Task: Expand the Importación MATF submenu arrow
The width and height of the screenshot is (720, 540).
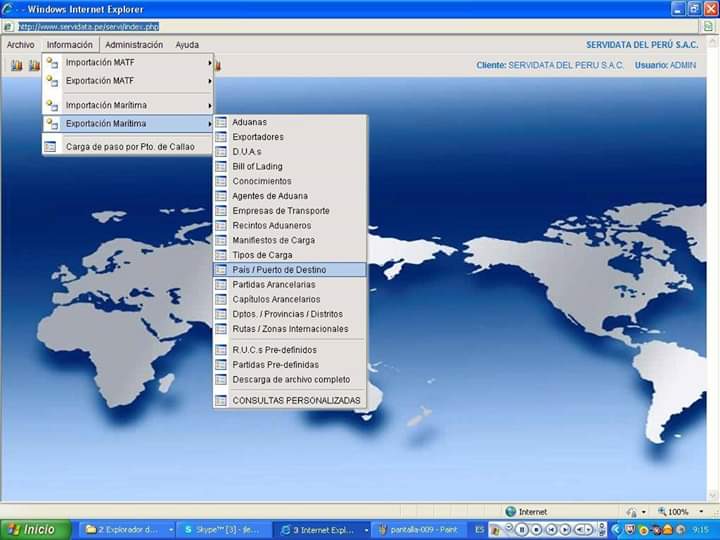Action: (209, 63)
